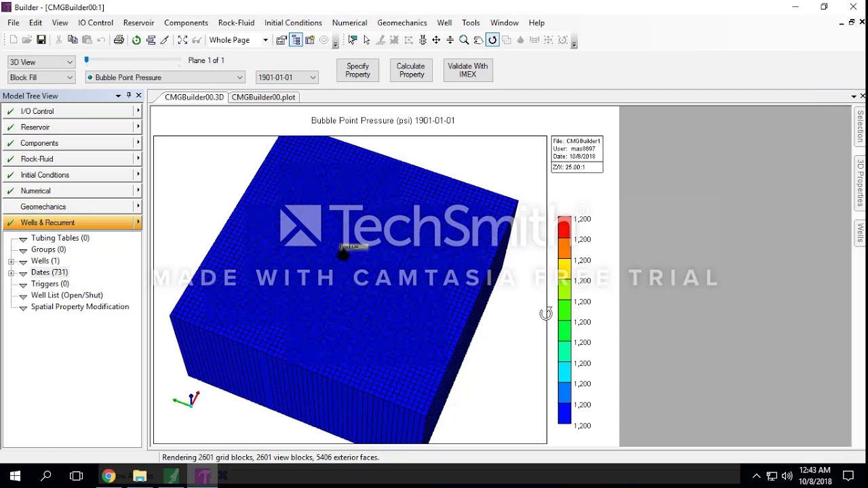Open the Wells side panel tab
Image resolution: width=868 pixels, height=488 pixels.
coord(861,232)
